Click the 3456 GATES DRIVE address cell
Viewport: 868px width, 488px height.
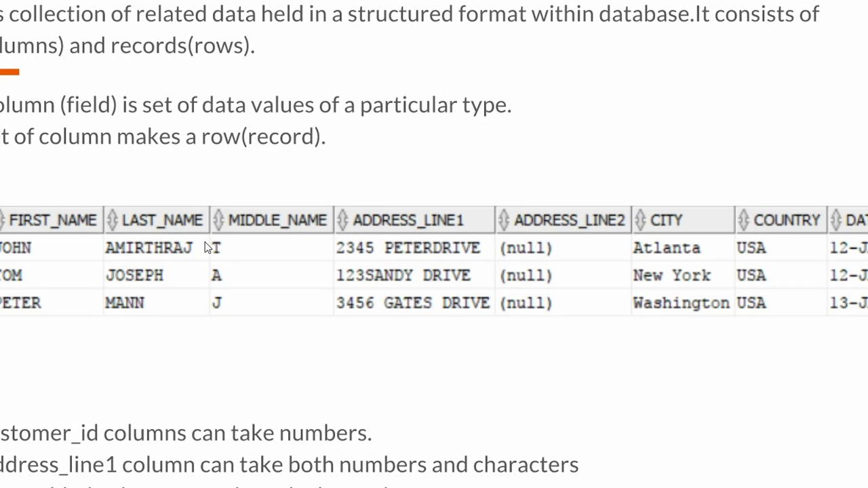pyautogui.click(x=413, y=303)
